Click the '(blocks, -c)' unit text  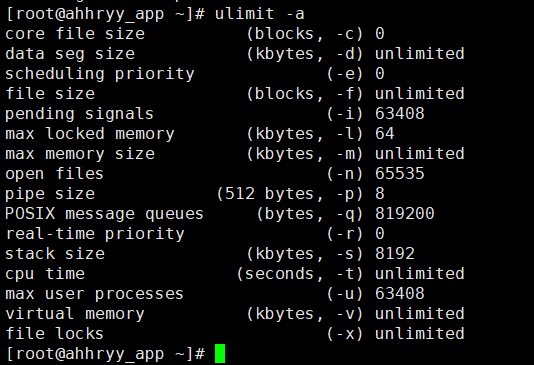(x=305, y=34)
